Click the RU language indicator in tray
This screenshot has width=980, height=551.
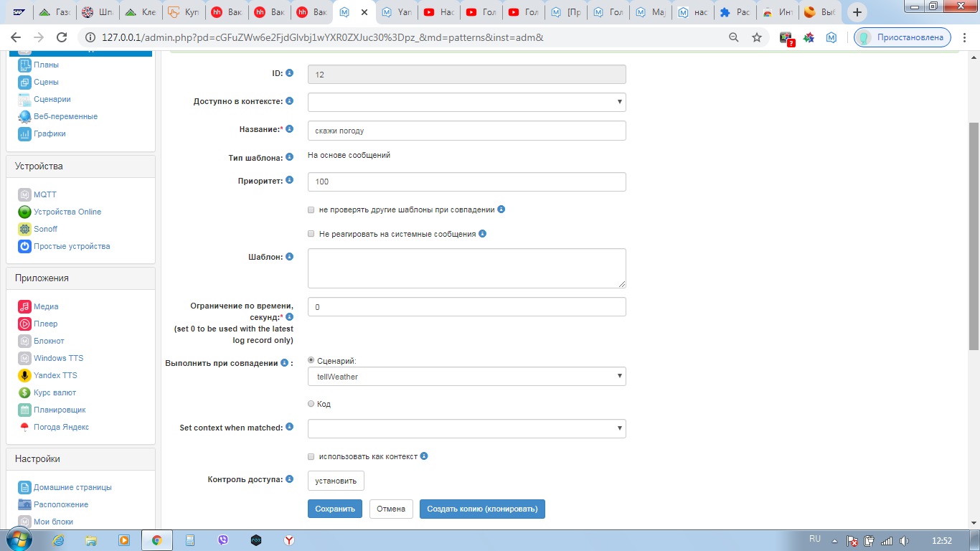pyautogui.click(x=815, y=539)
